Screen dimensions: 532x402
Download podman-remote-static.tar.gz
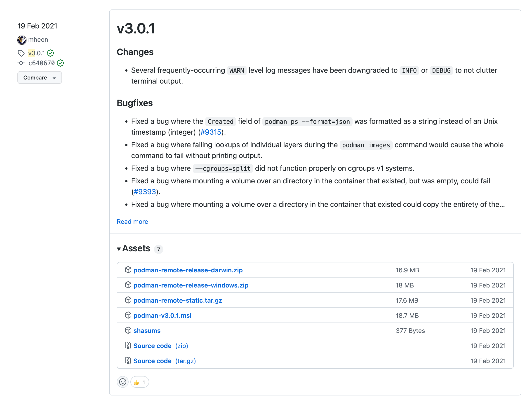[x=177, y=300]
